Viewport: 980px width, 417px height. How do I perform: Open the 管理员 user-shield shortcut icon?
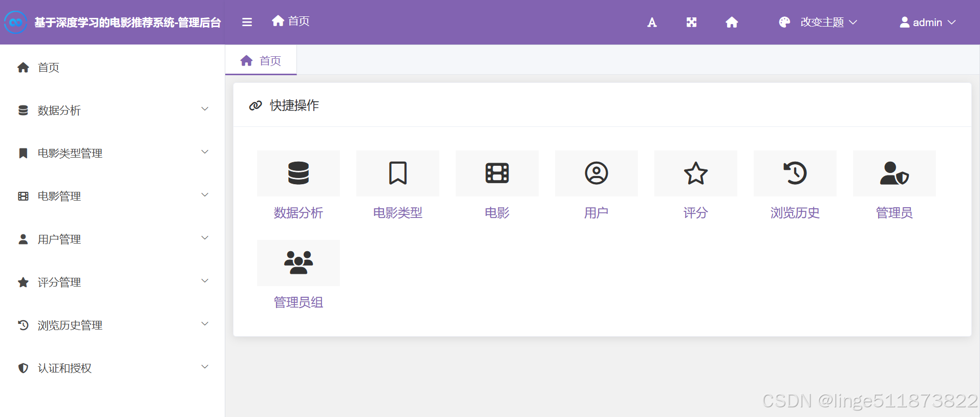[x=894, y=173]
